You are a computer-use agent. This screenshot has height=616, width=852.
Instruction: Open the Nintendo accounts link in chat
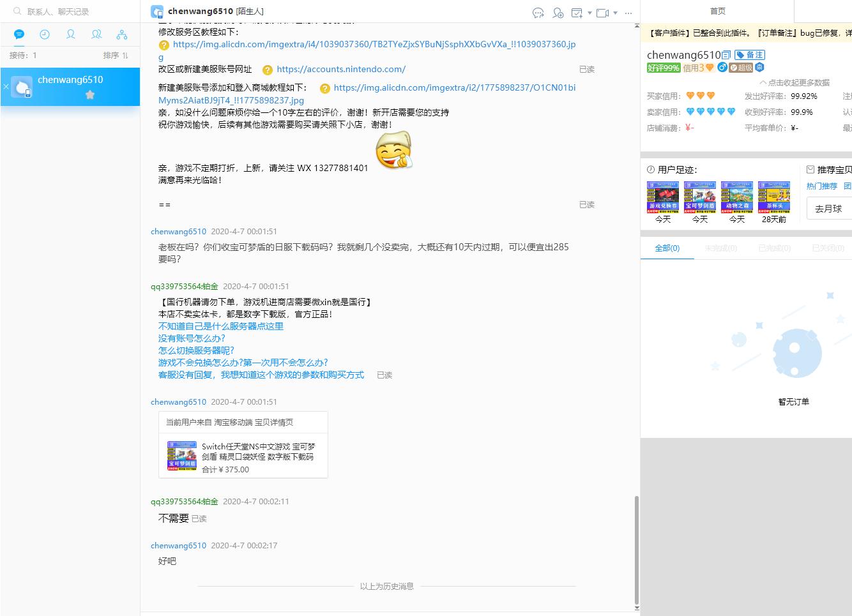pos(341,69)
